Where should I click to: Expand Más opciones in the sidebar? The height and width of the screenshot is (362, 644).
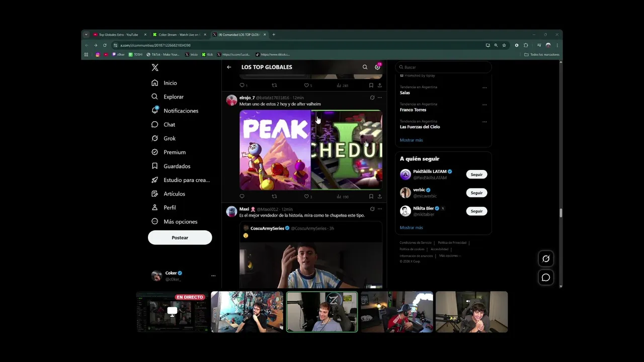175,222
